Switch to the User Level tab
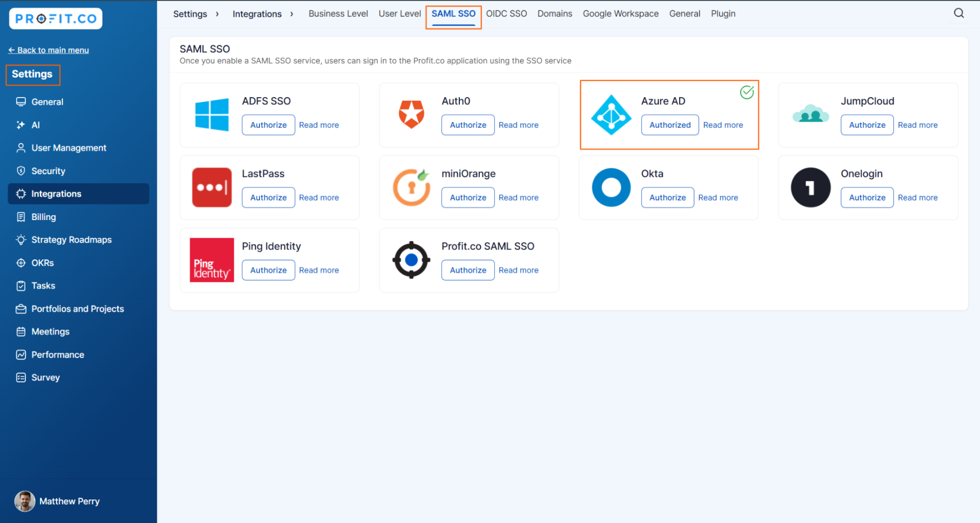 click(x=400, y=14)
